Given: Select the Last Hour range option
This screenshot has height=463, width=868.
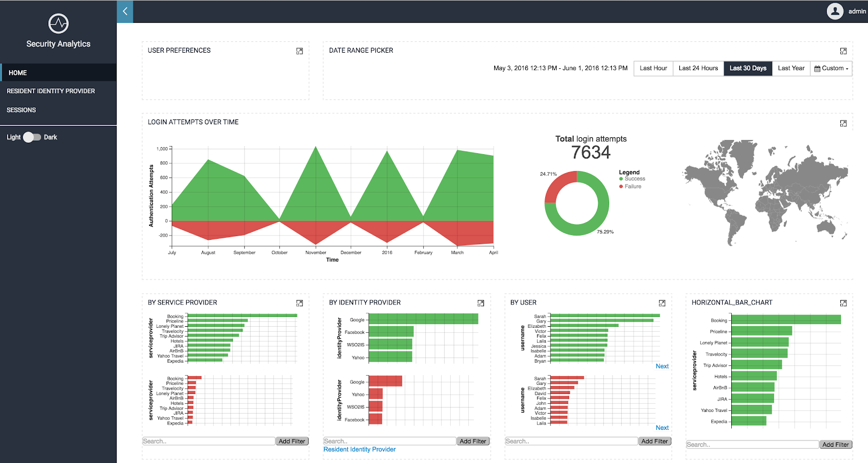Looking at the screenshot, I should click(x=653, y=68).
